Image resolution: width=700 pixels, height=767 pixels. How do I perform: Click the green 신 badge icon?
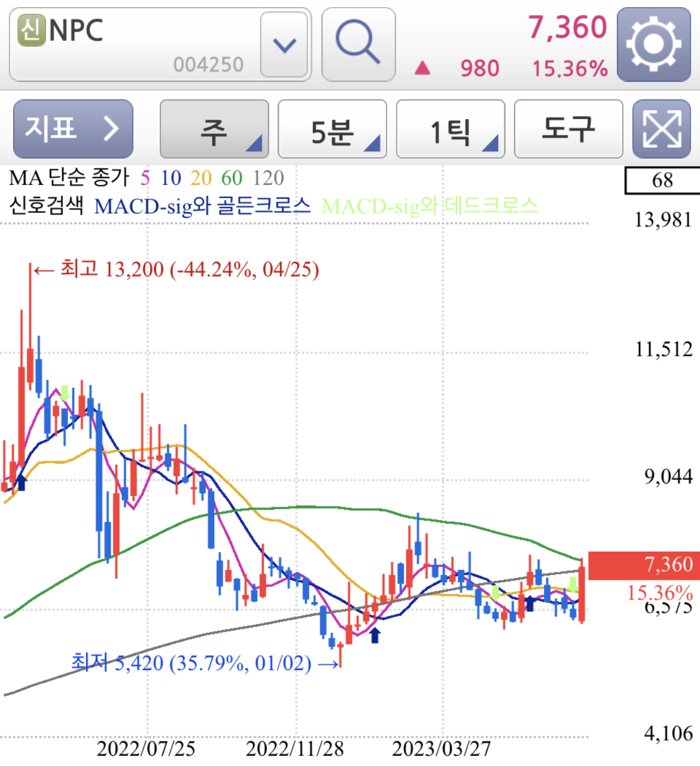click(32, 31)
